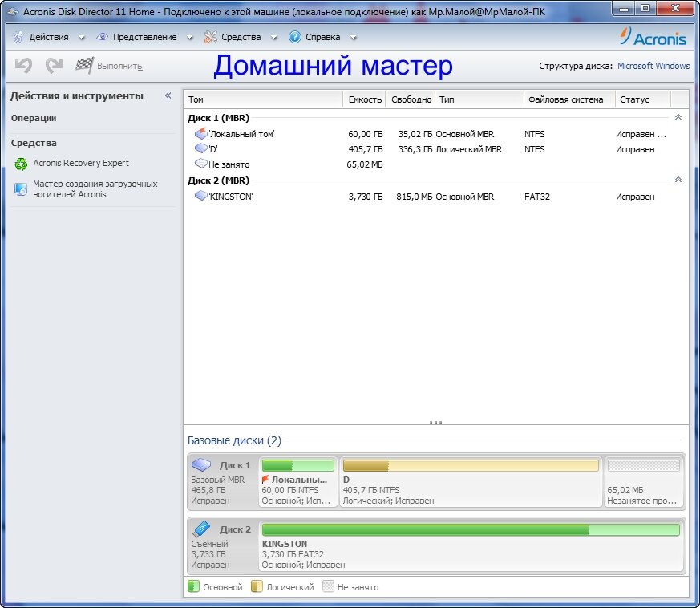Select the Локальны... partition usage bar
The height and width of the screenshot is (608, 700).
[297, 465]
